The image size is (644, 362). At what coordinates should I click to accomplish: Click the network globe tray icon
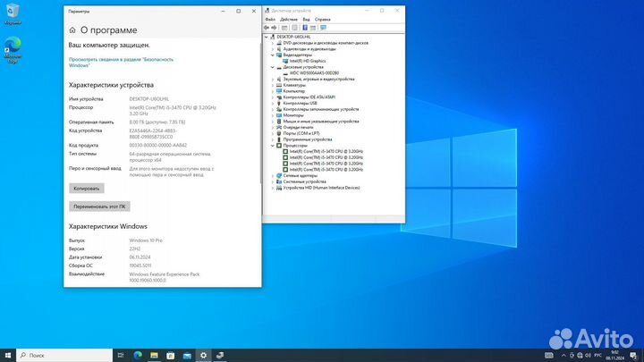pyautogui.click(x=580, y=356)
